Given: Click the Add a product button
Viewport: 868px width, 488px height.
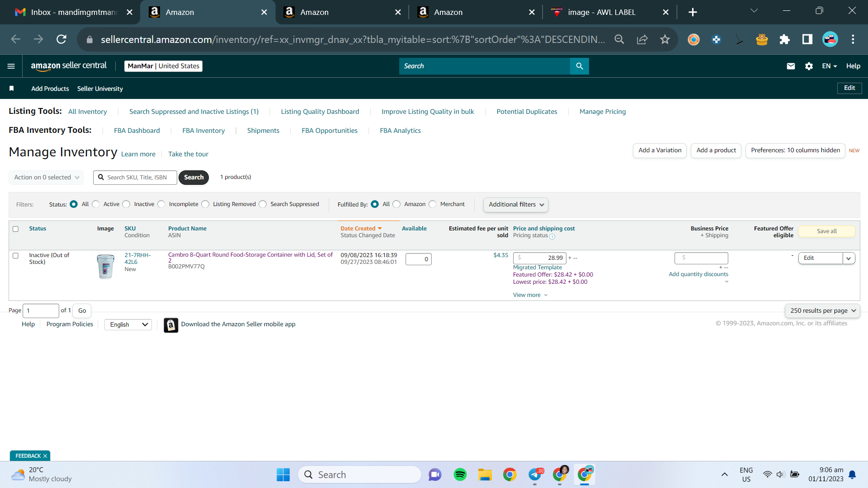Looking at the screenshot, I should (x=716, y=150).
